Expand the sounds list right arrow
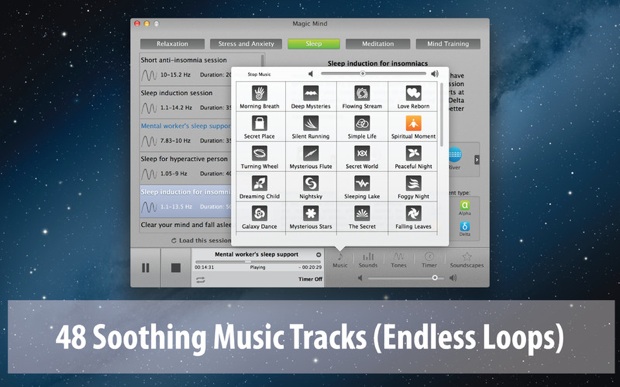The width and height of the screenshot is (620, 387). coord(477,160)
